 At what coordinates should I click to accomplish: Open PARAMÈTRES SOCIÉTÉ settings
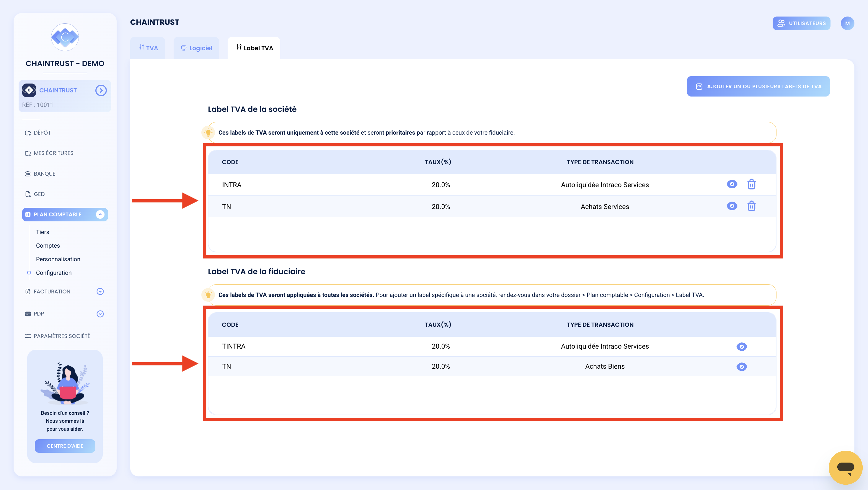(x=58, y=336)
